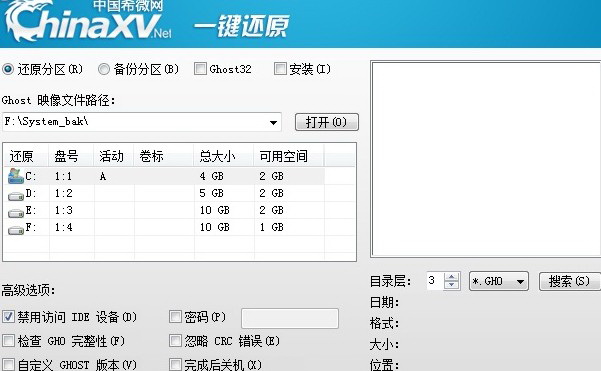Click the 活动 column header
601x371 pixels.
[114, 156]
